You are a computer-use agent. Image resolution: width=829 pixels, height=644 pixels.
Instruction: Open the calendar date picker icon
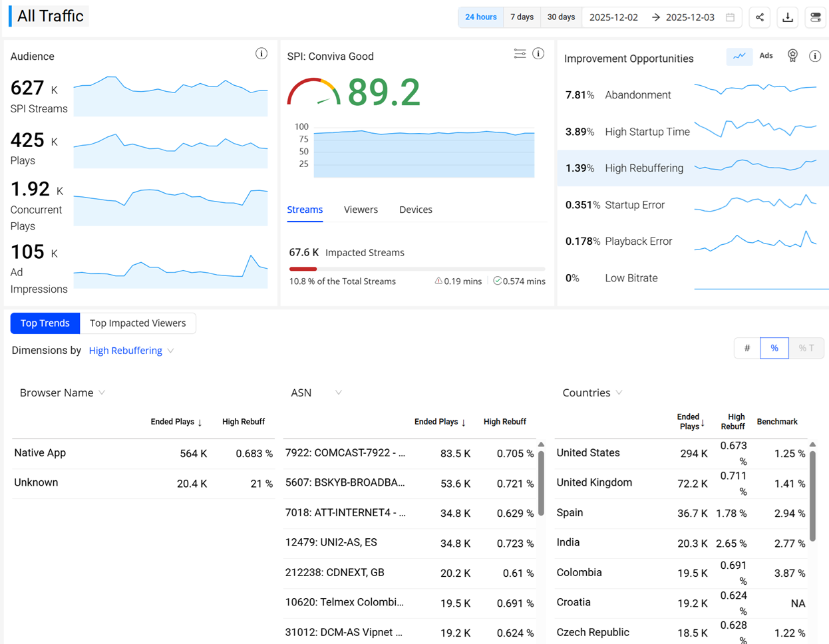[730, 17]
